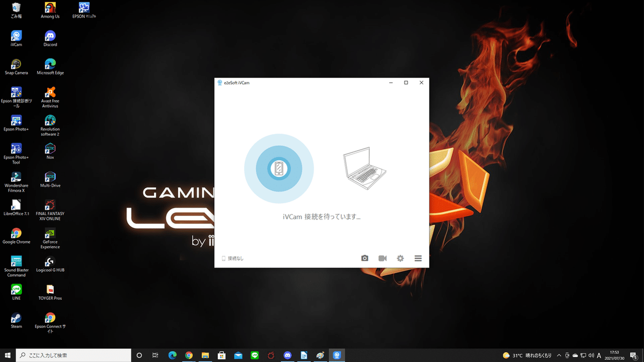This screenshot has height=362, width=644.
Task: Select the Nox desktop shortcut
Action: [50, 151]
